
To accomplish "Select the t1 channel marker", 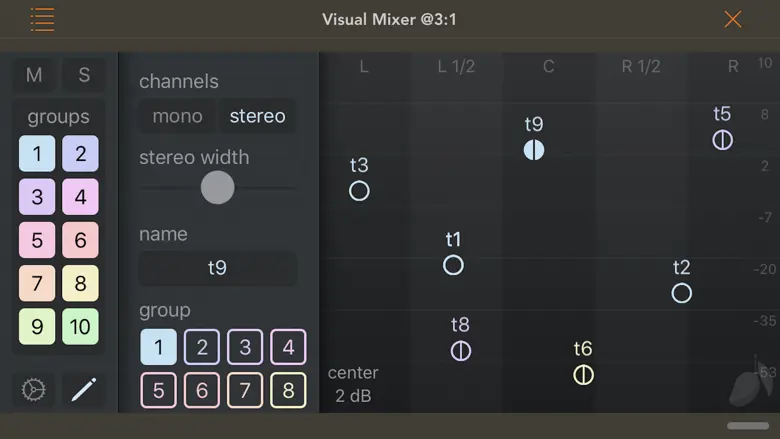I will (x=453, y=265).
